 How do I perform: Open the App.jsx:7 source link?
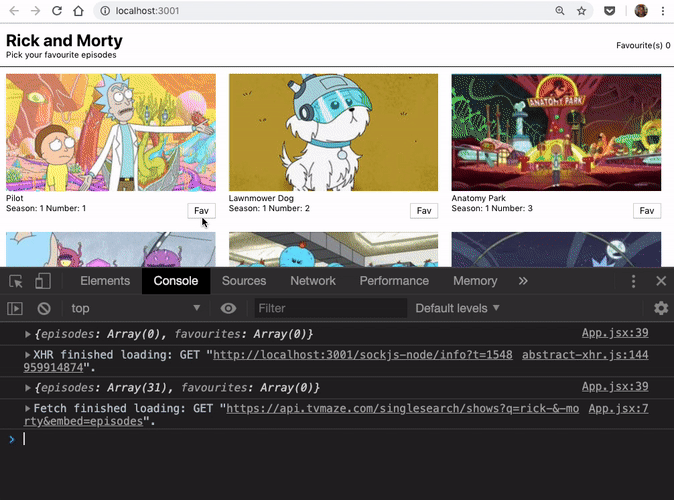click(618, 408)
